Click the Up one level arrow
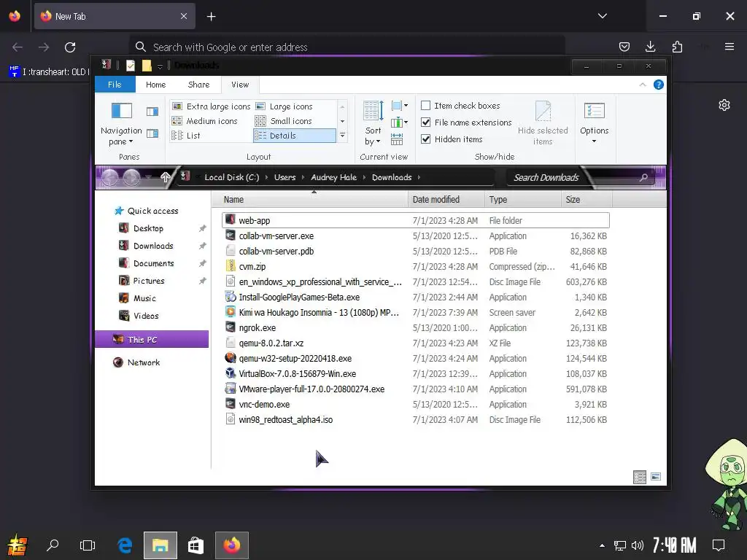Image resolution: width=747 pixels, height=560 pixels. pyautogui.click(x=166, y=177)
